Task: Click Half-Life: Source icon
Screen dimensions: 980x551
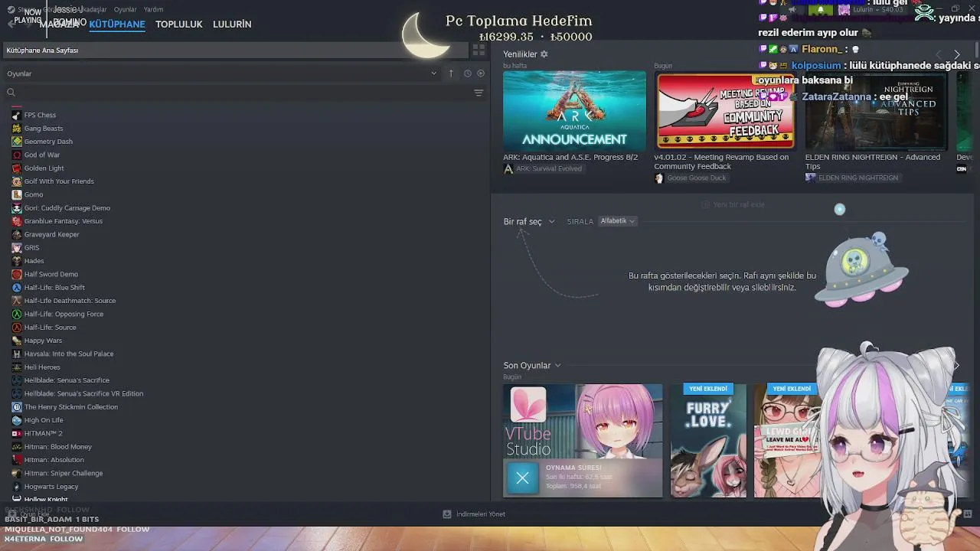Action: (x=17, y=328)
